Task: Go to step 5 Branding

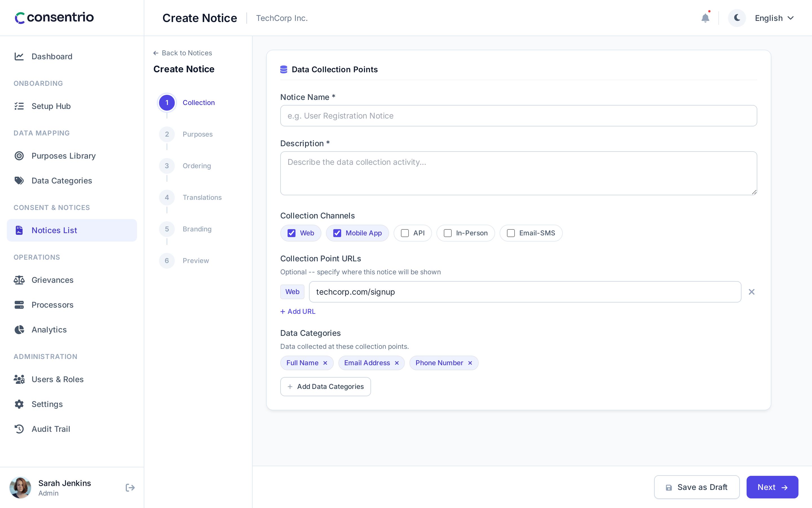Action: pos(186,229)
